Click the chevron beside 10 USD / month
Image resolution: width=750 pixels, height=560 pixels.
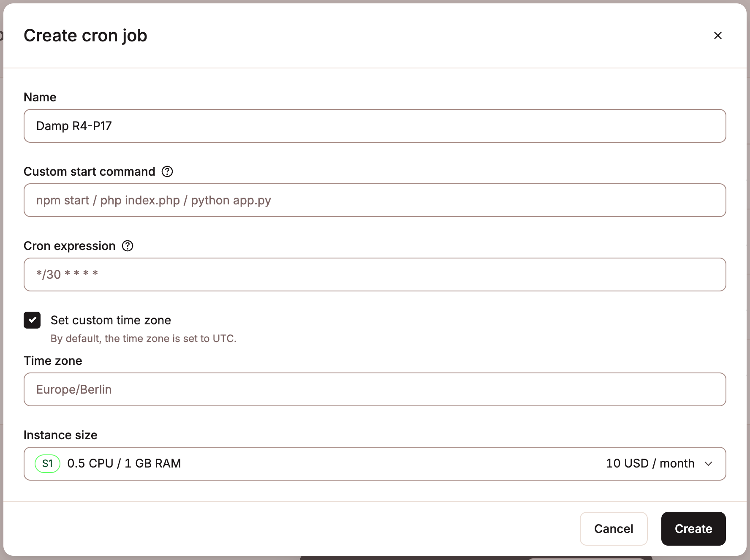(709, 463)
